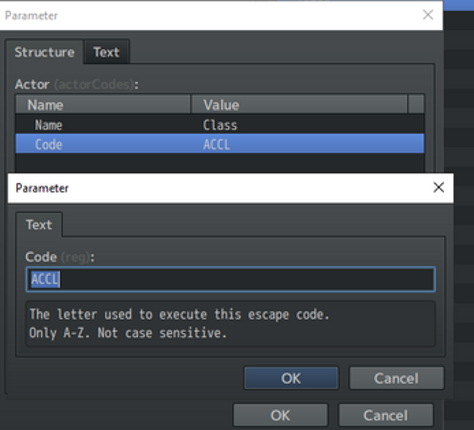The width and height of the screenshot is (474, 430).
Task: Switch to the Structure tab
Action: 44,52
